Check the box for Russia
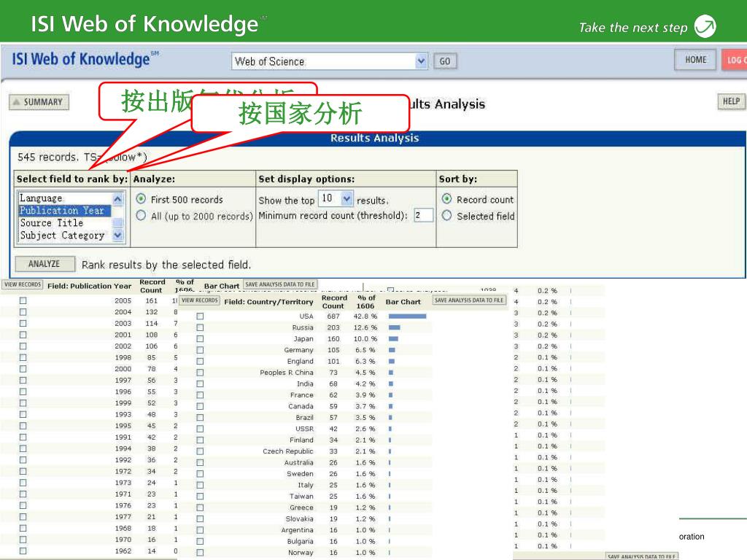 pyautogui.click(x=200, y=327)
